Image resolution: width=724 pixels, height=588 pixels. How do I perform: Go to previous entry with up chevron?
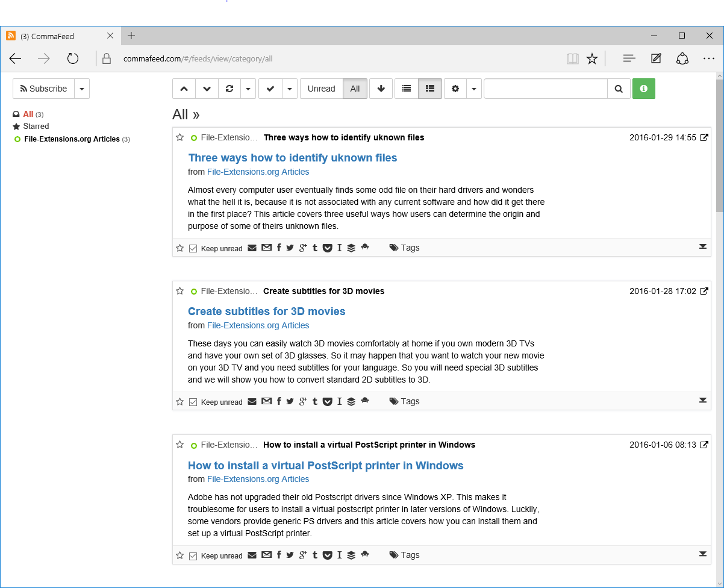184,89
